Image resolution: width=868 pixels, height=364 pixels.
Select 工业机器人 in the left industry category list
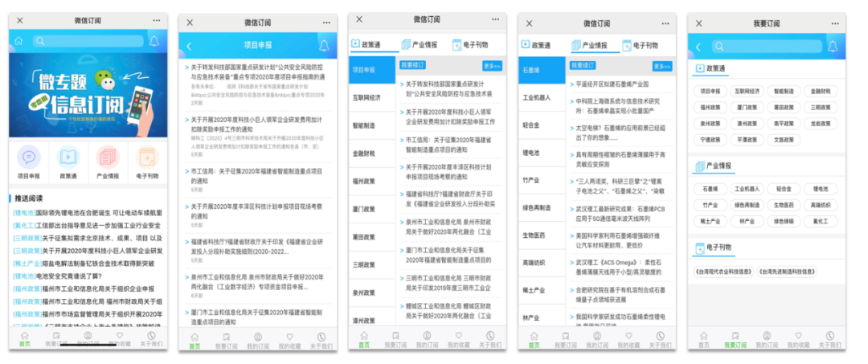[x=542, y=97]
